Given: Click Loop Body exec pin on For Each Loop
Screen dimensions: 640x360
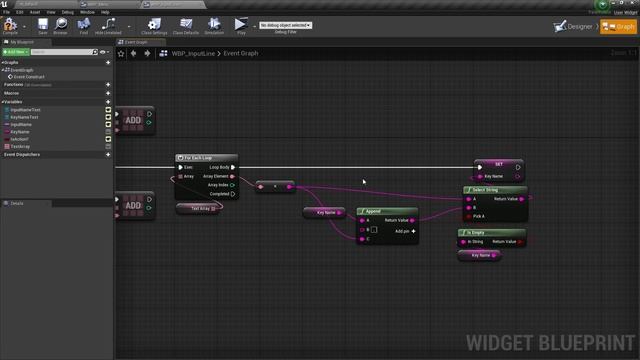Looking at the screenshot, I should [x=233, y=167].
